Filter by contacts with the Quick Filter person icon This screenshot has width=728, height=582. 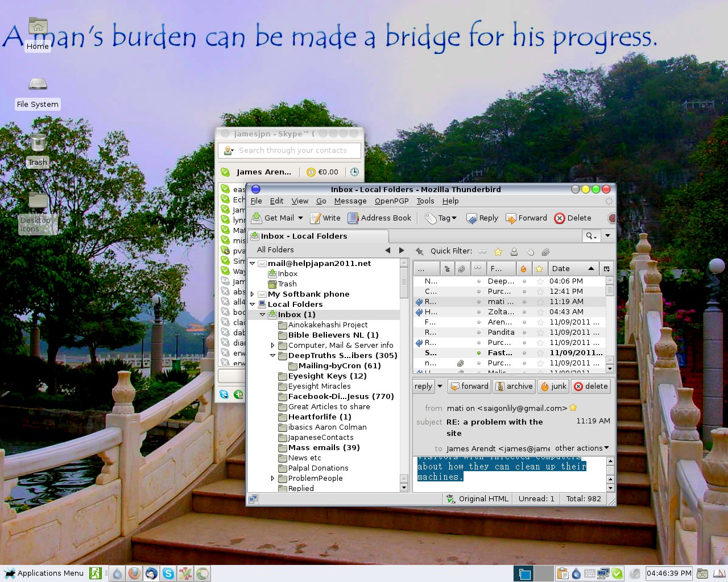coord(514,251)
